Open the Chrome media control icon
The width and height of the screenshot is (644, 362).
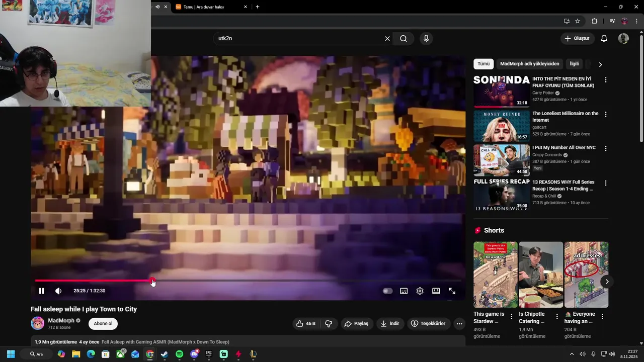coord(612,21)
